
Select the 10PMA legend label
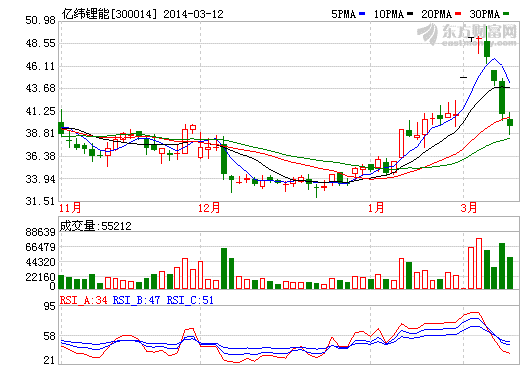[x=389, y=14]
